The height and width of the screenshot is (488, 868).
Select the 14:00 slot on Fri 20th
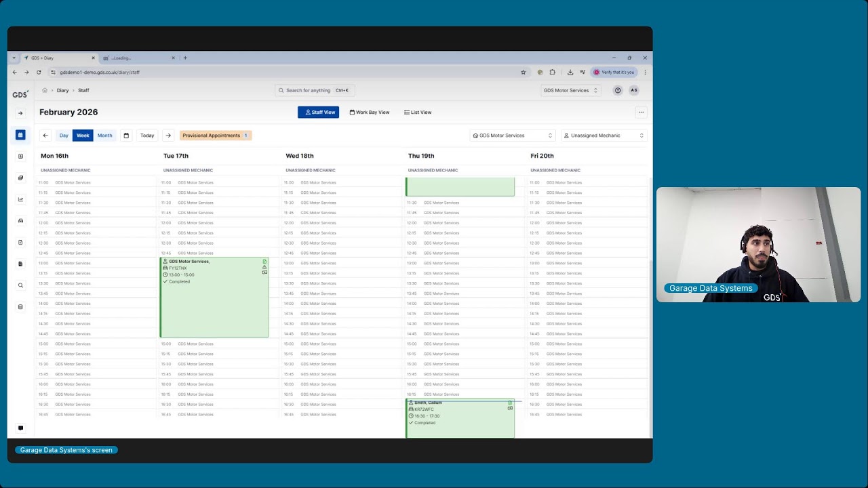point(587,304)
